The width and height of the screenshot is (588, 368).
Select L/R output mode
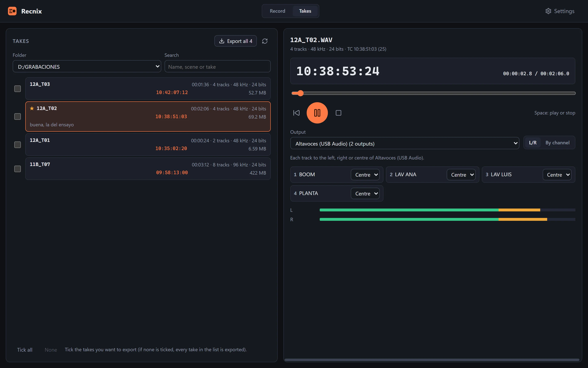[533, 143]
